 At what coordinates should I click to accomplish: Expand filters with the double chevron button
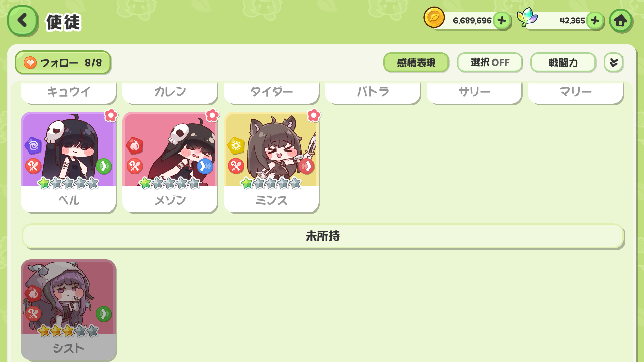[613, 62]
